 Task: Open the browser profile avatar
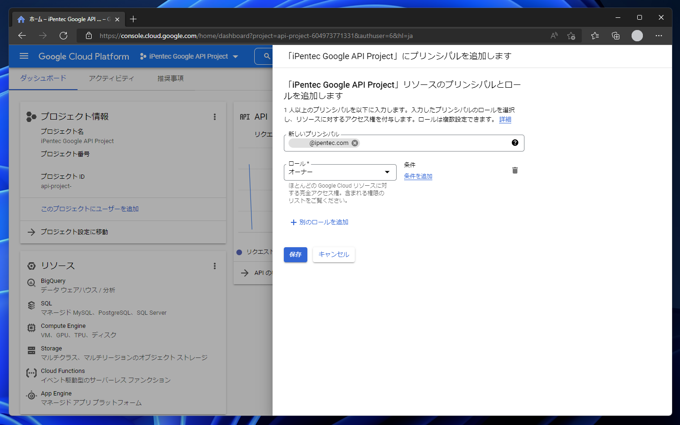pyautogui.click(x=637, y=36)
